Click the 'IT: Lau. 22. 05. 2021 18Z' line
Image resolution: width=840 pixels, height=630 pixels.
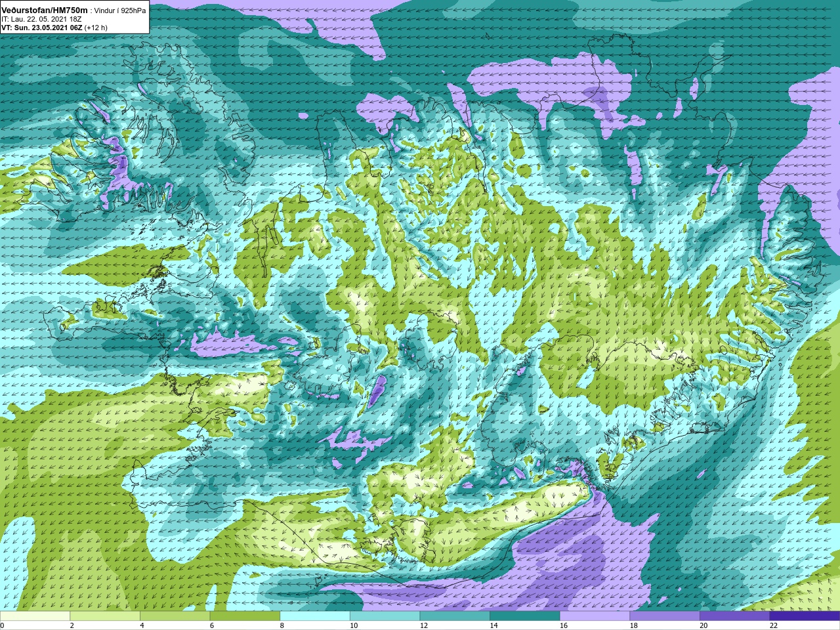(41, 19)
